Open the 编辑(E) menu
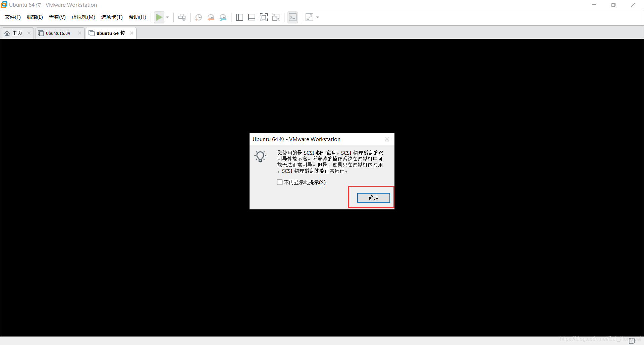Screen dimensions: 644x345 35,17
